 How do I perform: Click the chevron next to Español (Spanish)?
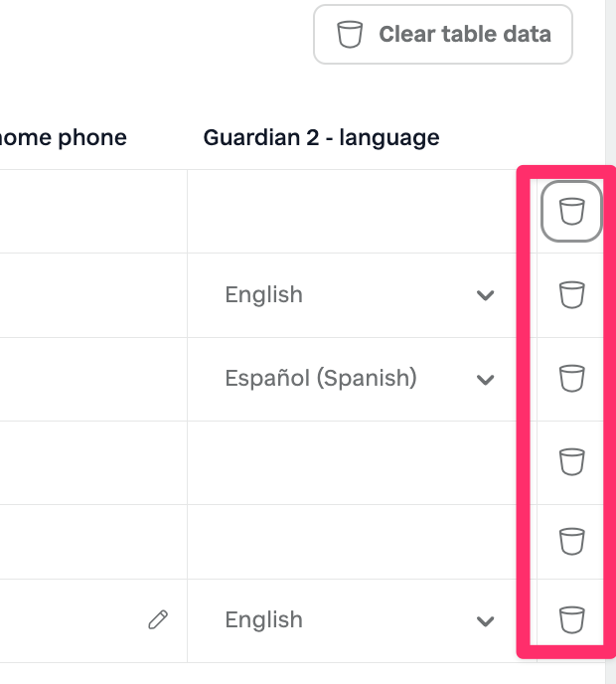485,380
